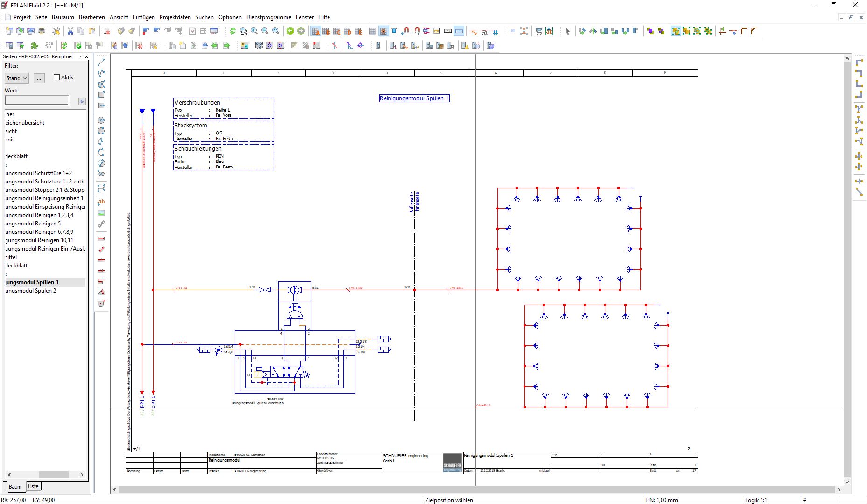Image resolution: width=867 pixels, height=504 pixels.
Task: Open the Dienstprogramme menu
Action: pos(269,17)
